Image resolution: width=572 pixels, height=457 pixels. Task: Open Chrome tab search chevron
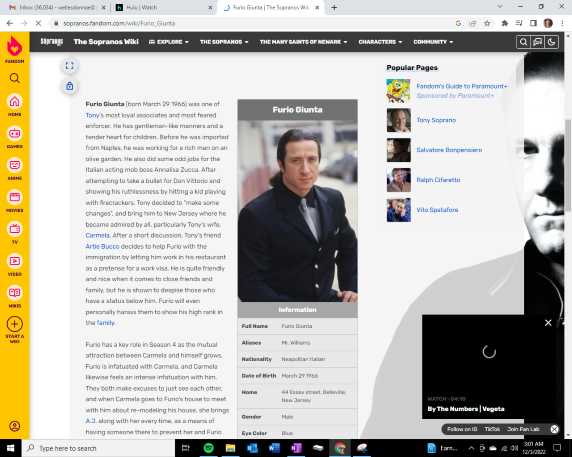[x=500, y=7]
